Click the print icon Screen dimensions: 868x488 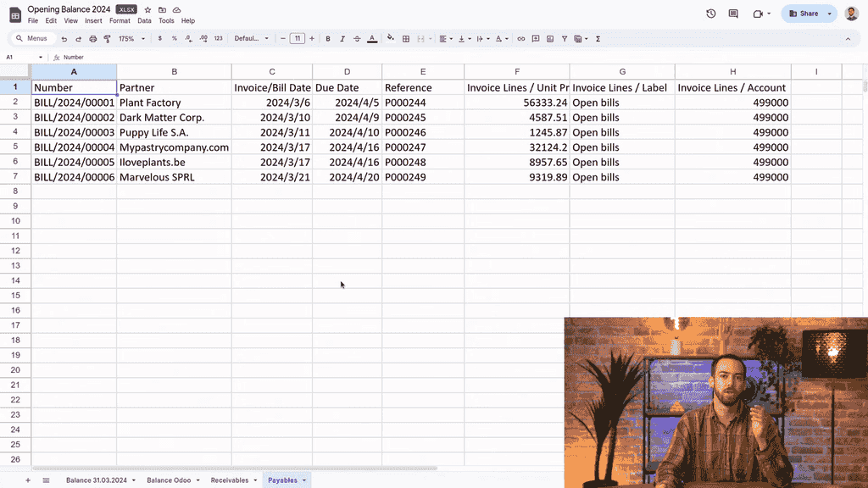click(x=92, y=39)
